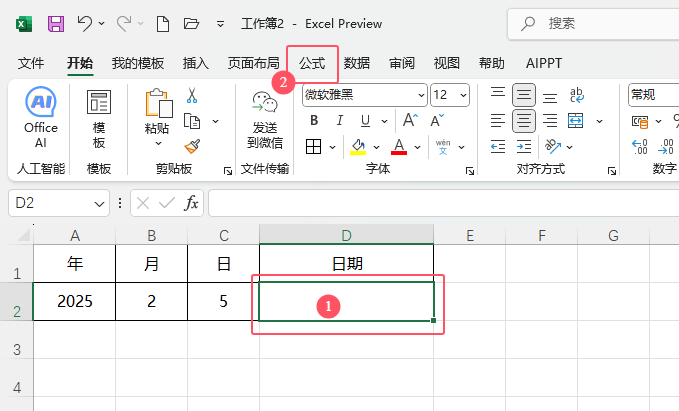Switch to the 公式 tab
Image resolution: width=679 pixels, height=411 pixels.
click(x=312, y=63)
